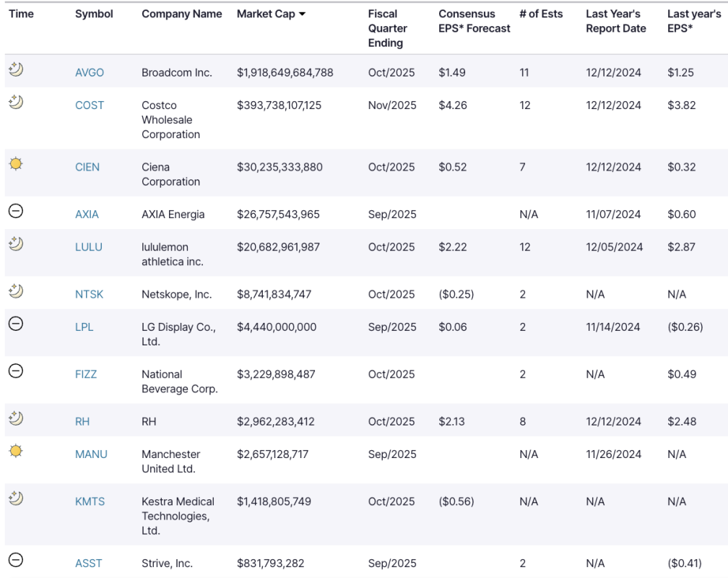Click the sun icon beside MANU
Screen dimensions: 728x578
[x=15, y=451]
